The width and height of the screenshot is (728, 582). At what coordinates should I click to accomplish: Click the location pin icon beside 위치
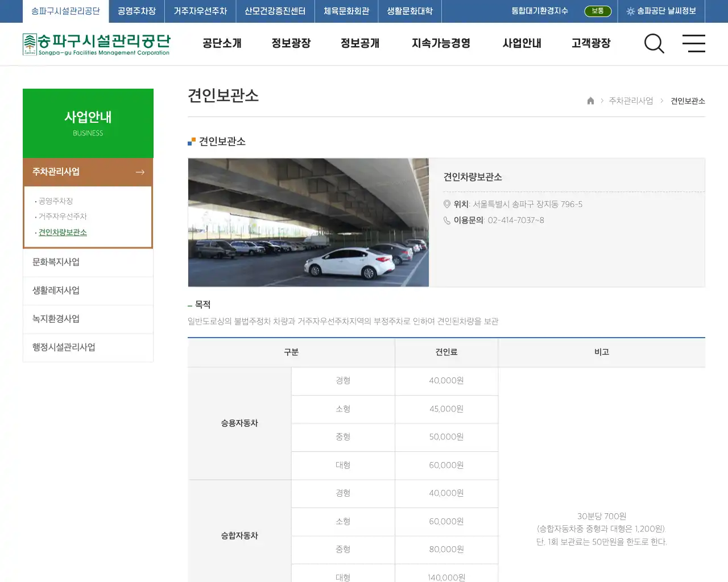pyautogui.click(x=447, y=205)
